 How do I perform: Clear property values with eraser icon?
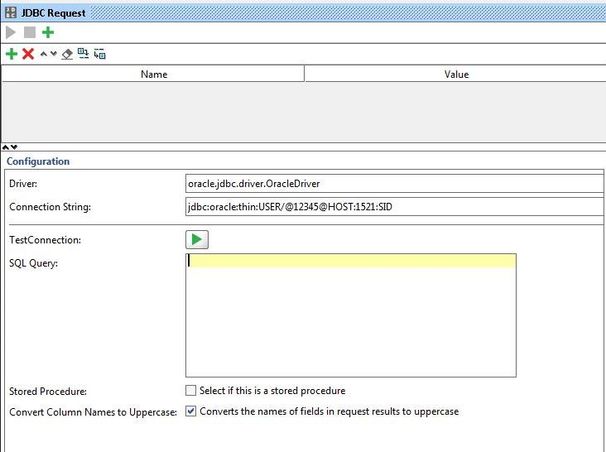(x=67, y=54)
